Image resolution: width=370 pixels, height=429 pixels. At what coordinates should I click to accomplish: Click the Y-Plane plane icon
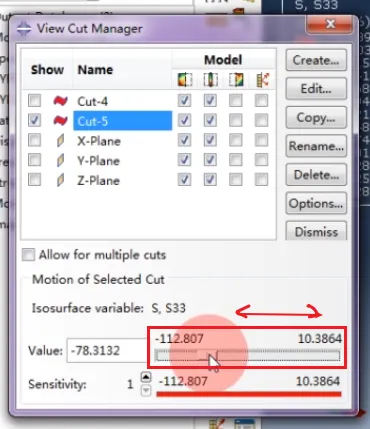tap(60, 160)
